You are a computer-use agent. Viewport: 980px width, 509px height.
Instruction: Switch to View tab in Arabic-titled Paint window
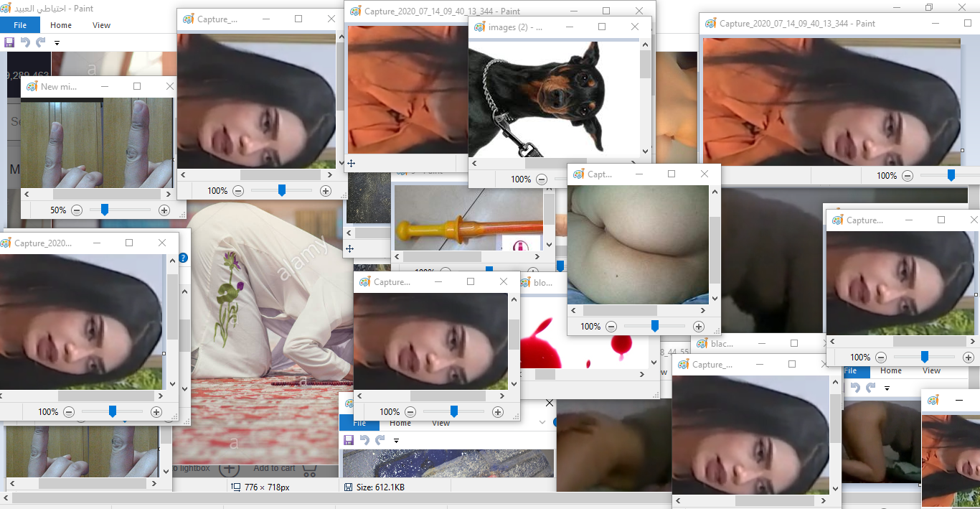101,25
